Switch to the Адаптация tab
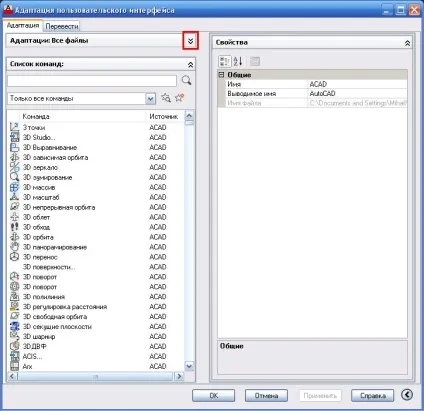 coord(23,25)
